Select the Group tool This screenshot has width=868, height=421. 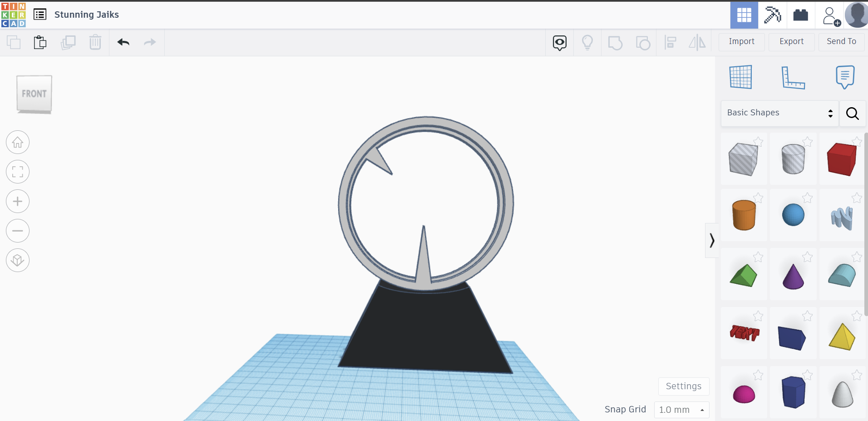coord(615,42)
